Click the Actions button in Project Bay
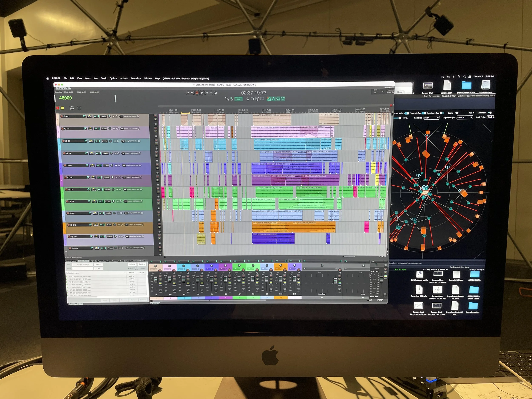Screen dimensions: 532x399 click(x=132, y=264)
